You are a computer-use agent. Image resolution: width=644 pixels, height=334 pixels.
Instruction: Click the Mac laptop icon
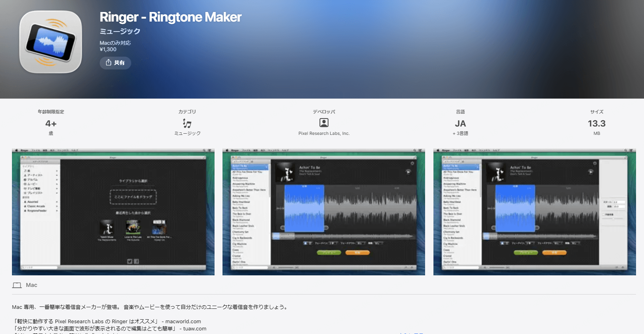coord(17,285)
